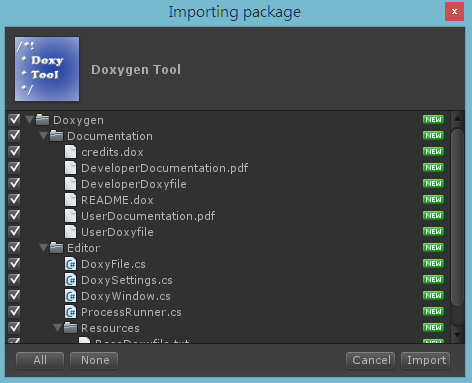Deselect everything with the None button

point(94,360)
